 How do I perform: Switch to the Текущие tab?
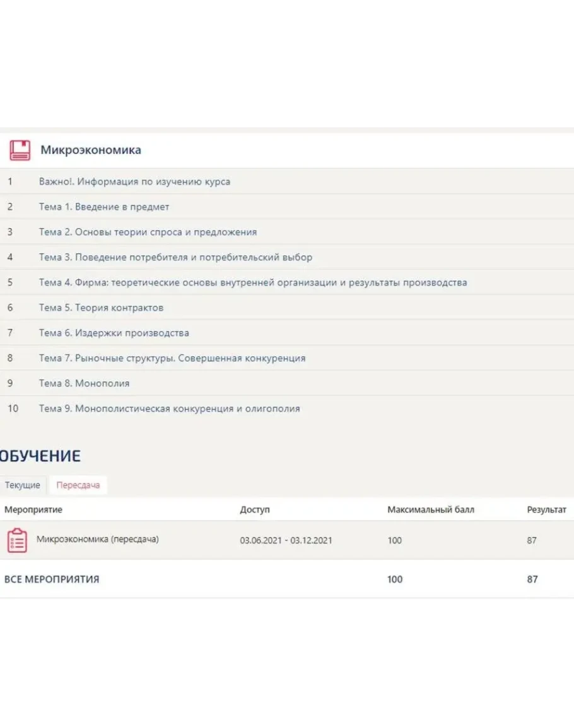pos(23,485)
